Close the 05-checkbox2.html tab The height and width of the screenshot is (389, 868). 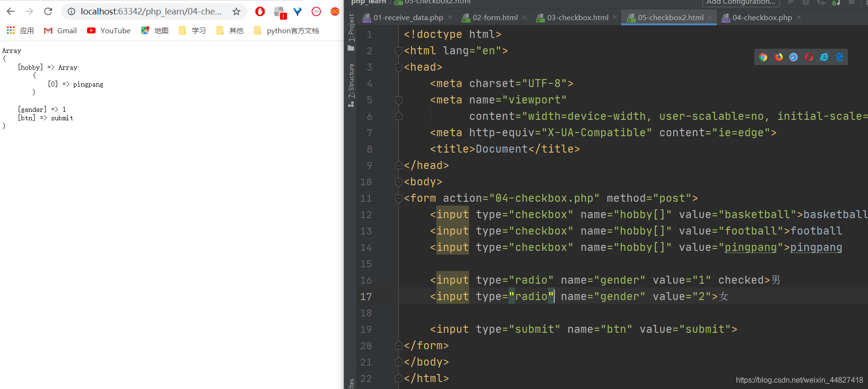point(710,17)
